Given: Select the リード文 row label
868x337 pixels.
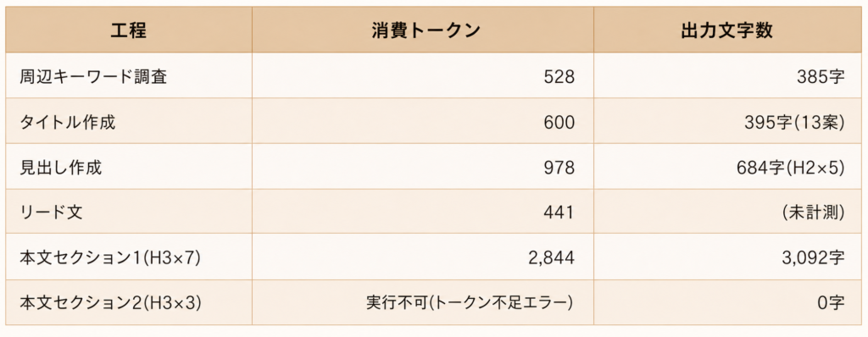Looking at the screenshot, I should [x=51, y=213].
